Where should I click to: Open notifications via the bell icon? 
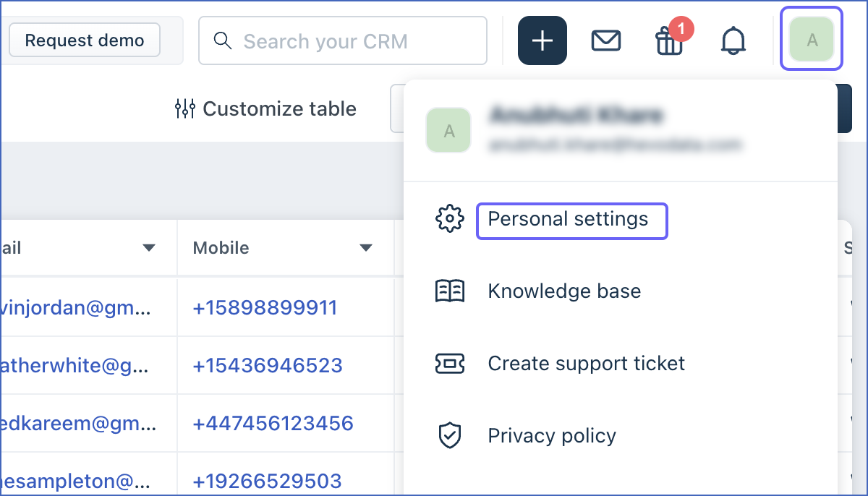click(x=733, y=40)
